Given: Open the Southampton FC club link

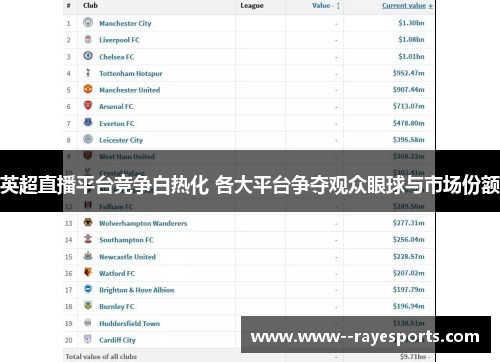Looking at the screenshot, I should pos(126,240).
